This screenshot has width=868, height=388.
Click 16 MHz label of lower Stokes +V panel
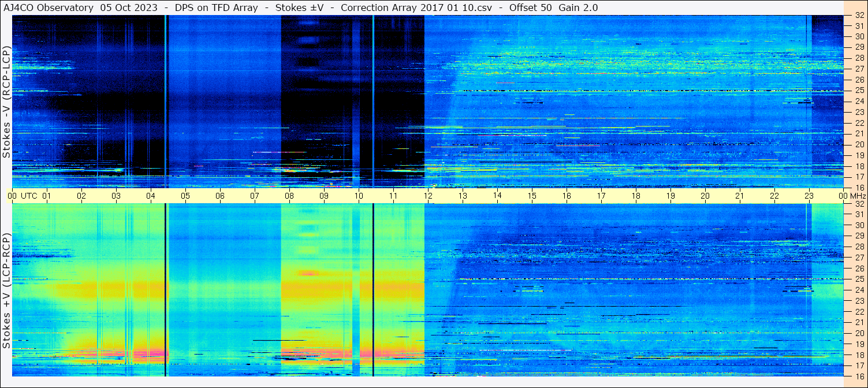coord(859,375)
